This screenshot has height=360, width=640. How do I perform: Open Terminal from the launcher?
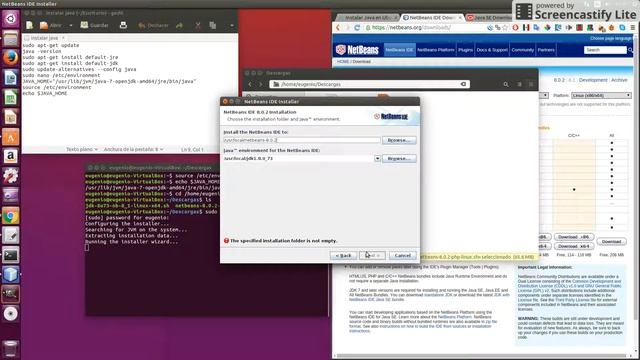tap(11, 255)
